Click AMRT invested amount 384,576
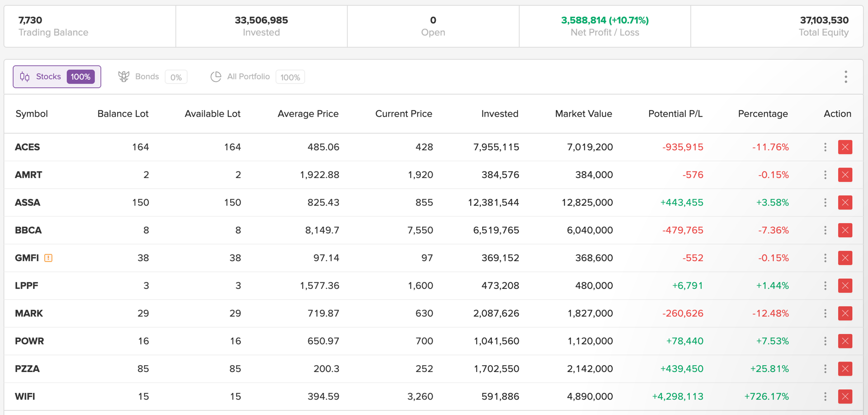Screen dimensions: 868x415 500,175
